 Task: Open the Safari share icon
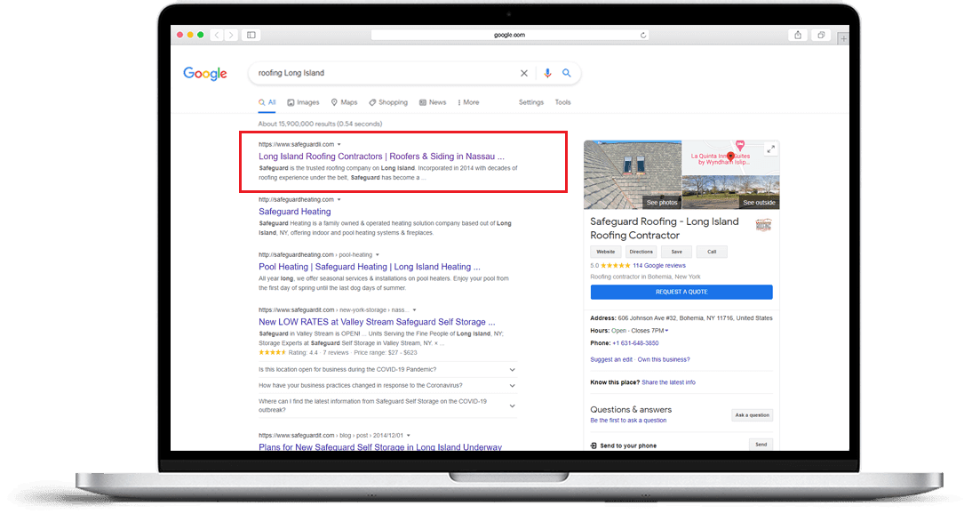tap(798, 35)
